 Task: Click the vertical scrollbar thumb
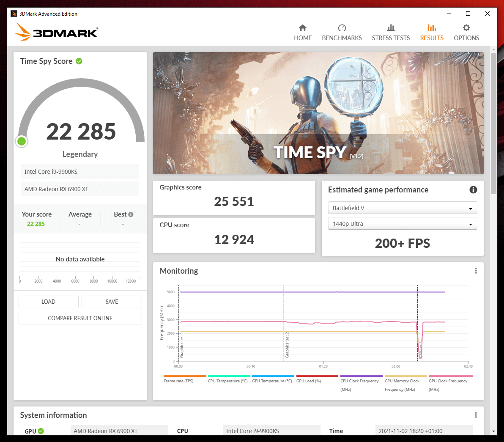pyautogui.click(x=493, y=124)
